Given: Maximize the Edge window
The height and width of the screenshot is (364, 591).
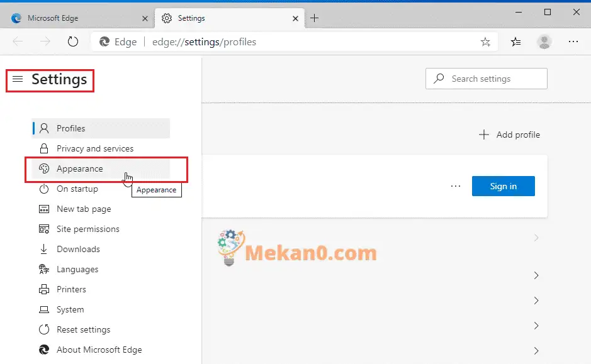Looking at the screenshot, I should (x=548, y=12).
